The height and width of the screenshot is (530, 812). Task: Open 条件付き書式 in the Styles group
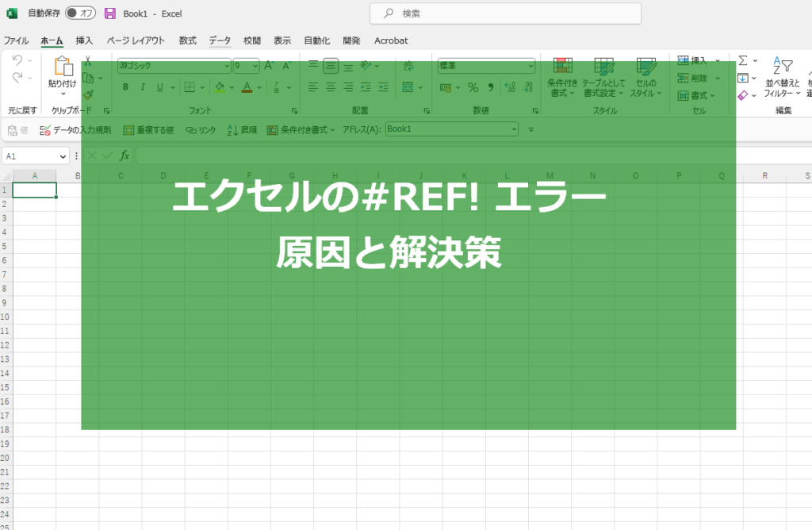[x=562, y=77]
